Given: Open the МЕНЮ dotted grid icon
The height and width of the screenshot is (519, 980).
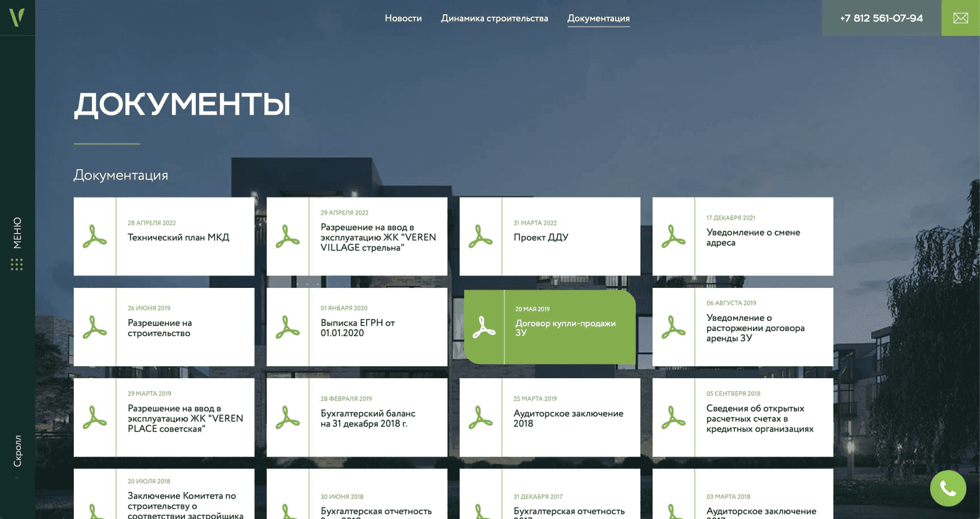Looking at the screenshot, I should coord(17,265).
